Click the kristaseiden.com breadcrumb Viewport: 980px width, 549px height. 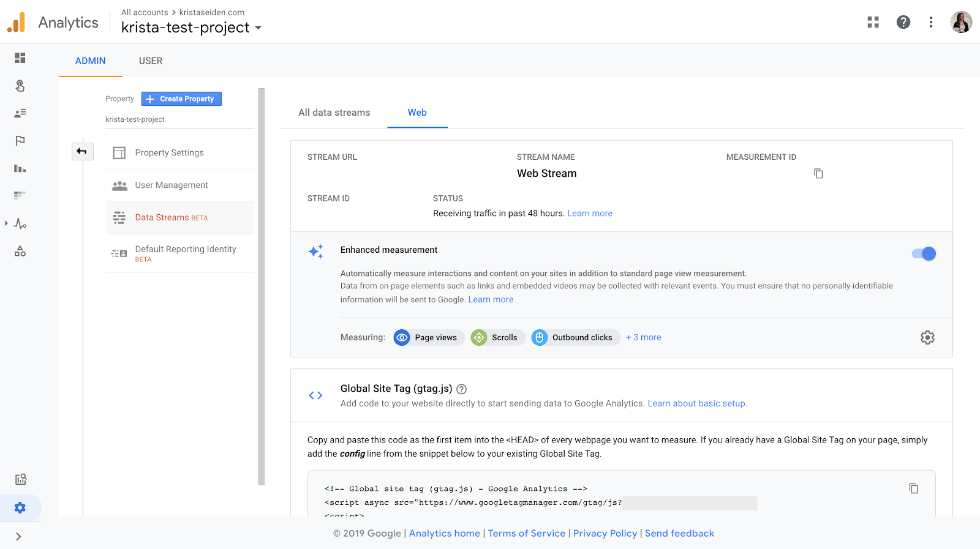(212, 12)
